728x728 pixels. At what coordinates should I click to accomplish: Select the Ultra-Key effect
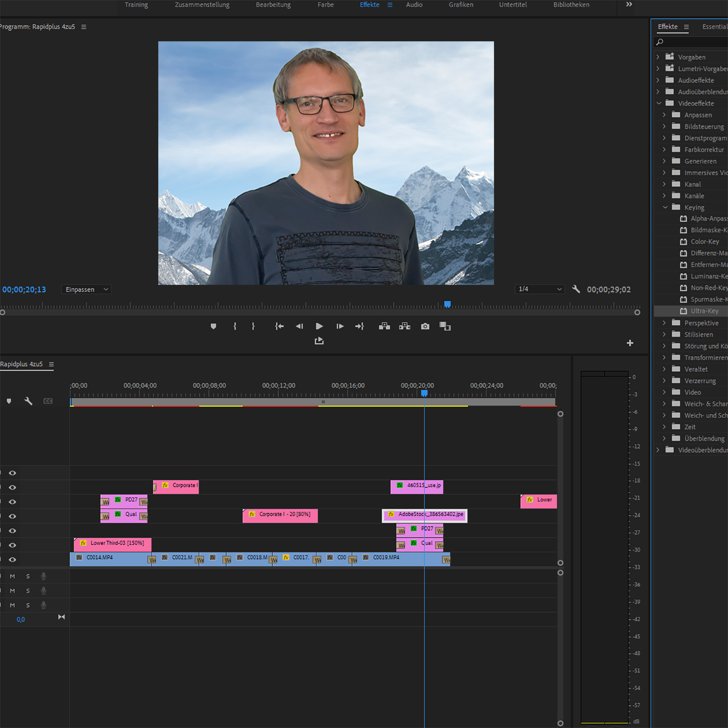tap(704, 311)
